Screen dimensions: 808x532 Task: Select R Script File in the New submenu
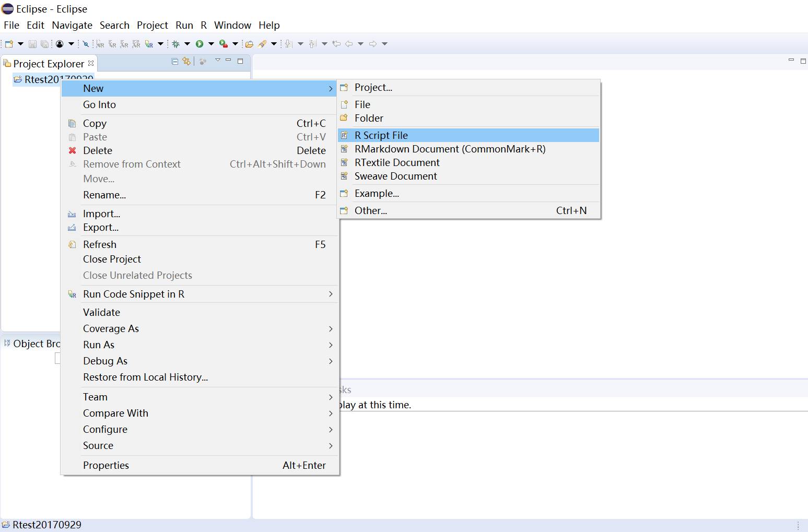(x=469, y=135)
